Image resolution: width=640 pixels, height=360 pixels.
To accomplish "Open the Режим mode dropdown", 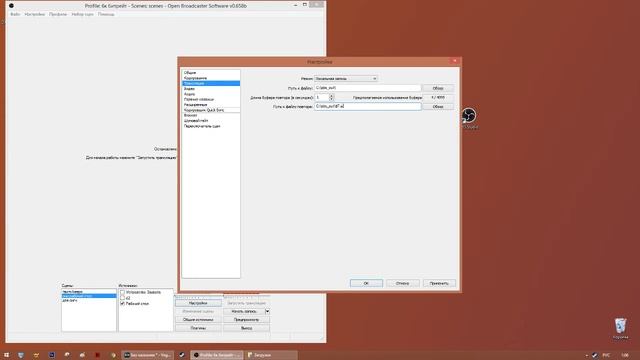I will click(346, 78).
